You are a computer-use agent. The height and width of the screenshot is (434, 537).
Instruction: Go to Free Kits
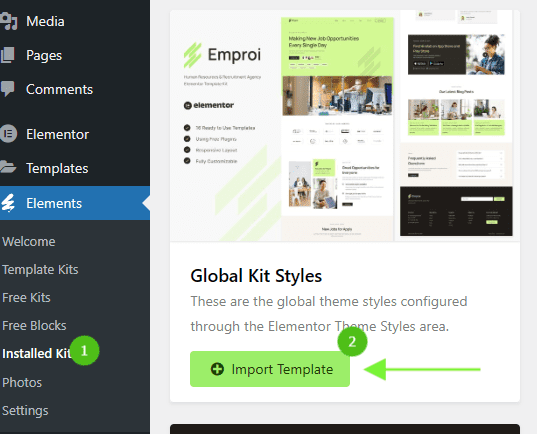26,298
